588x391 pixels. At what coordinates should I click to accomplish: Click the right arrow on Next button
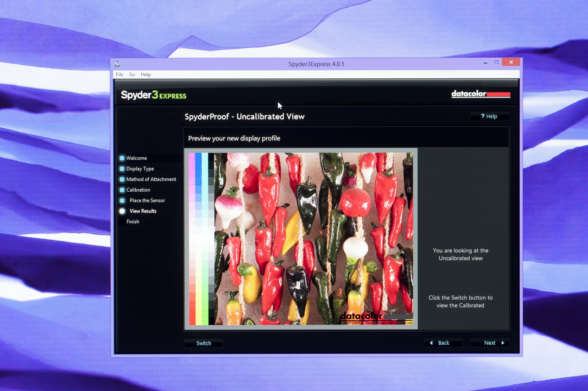[x=503, y=343]
